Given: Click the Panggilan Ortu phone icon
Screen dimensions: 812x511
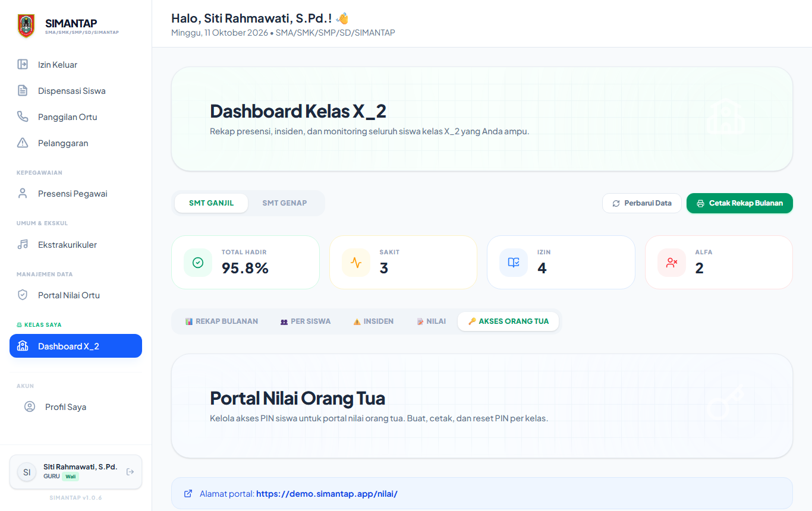Looking at the screenshot, I should coord(23,116).
